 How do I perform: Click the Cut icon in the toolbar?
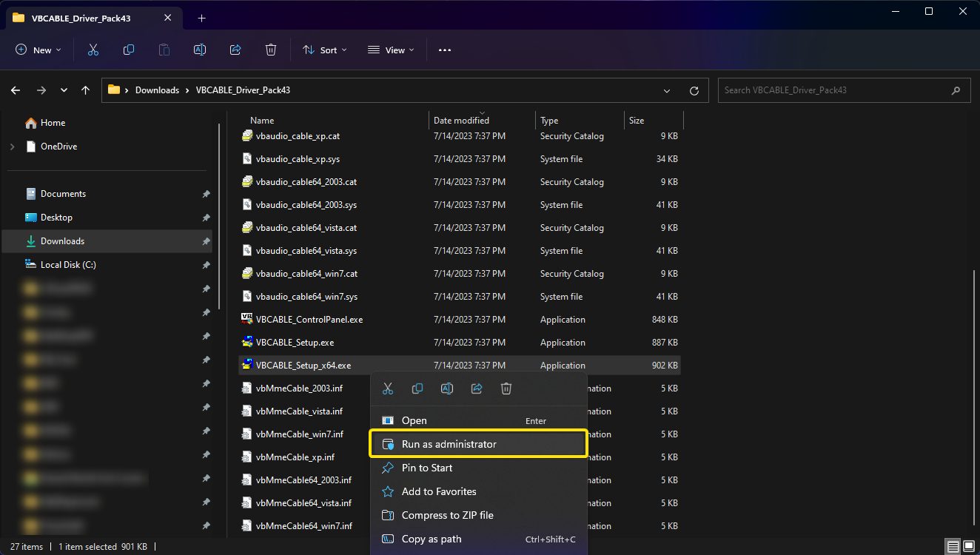[x=93, y=50]
